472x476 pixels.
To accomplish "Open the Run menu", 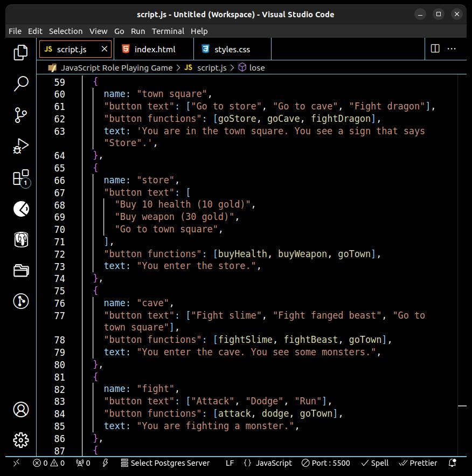I will [138, 31].
